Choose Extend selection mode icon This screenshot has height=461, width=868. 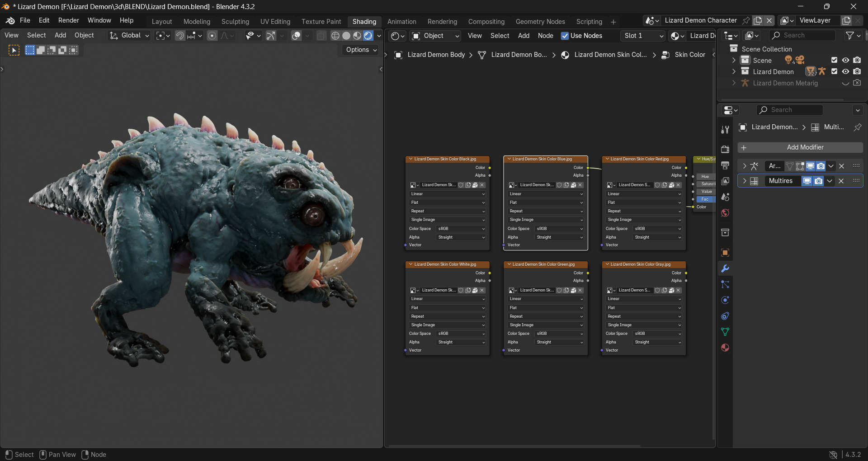[41, 50]
